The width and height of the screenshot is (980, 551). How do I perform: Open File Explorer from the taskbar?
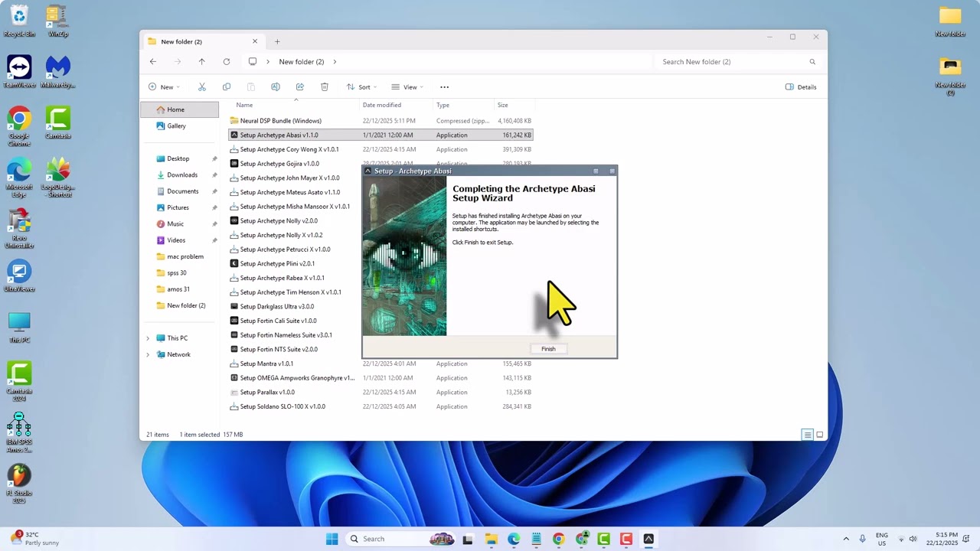point(491,539)
